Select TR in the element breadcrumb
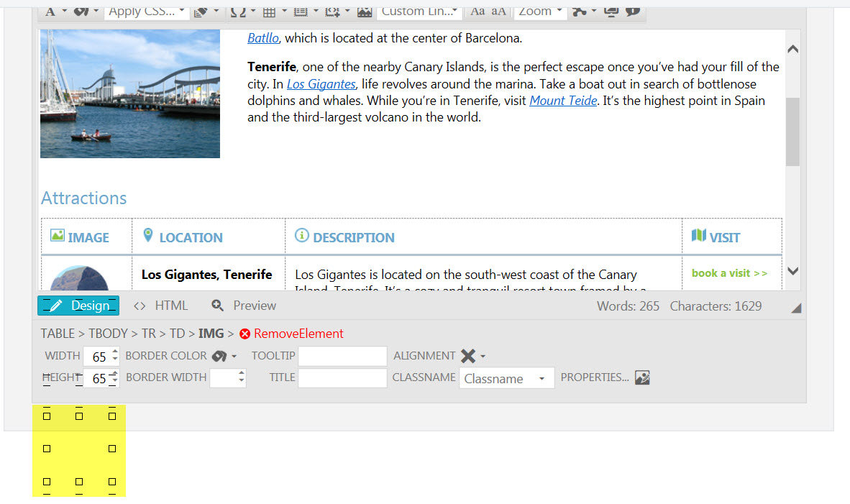The width and height of the screenshot is (850, 504). [x=149, y=334]
